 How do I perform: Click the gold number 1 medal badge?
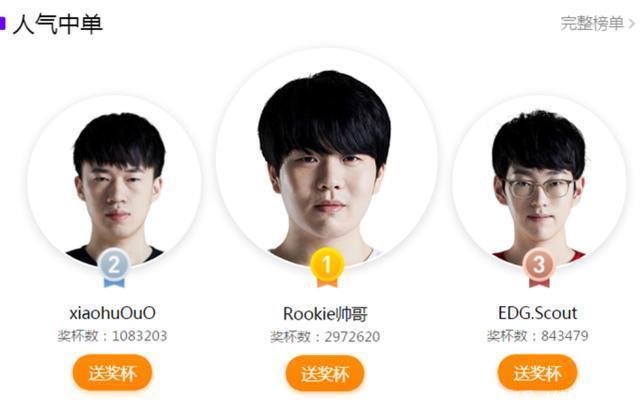(327, 268)
